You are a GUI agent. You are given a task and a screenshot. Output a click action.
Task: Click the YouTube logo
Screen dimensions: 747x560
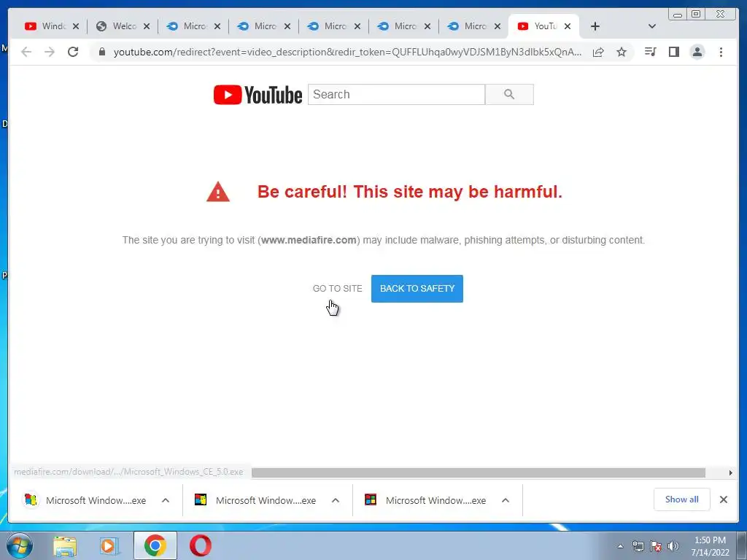(x=258, y=95)
